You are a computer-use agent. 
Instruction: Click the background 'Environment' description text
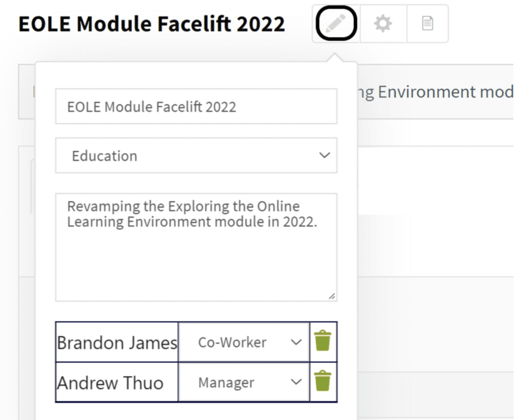click(427, 92)
